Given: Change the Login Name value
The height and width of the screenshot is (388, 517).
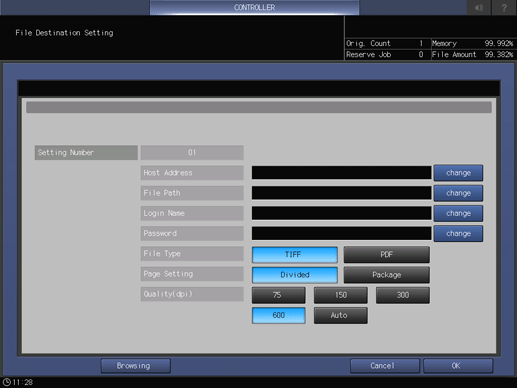Looking at the screenshot, I should pyautogui.click(x=458, y=213).
